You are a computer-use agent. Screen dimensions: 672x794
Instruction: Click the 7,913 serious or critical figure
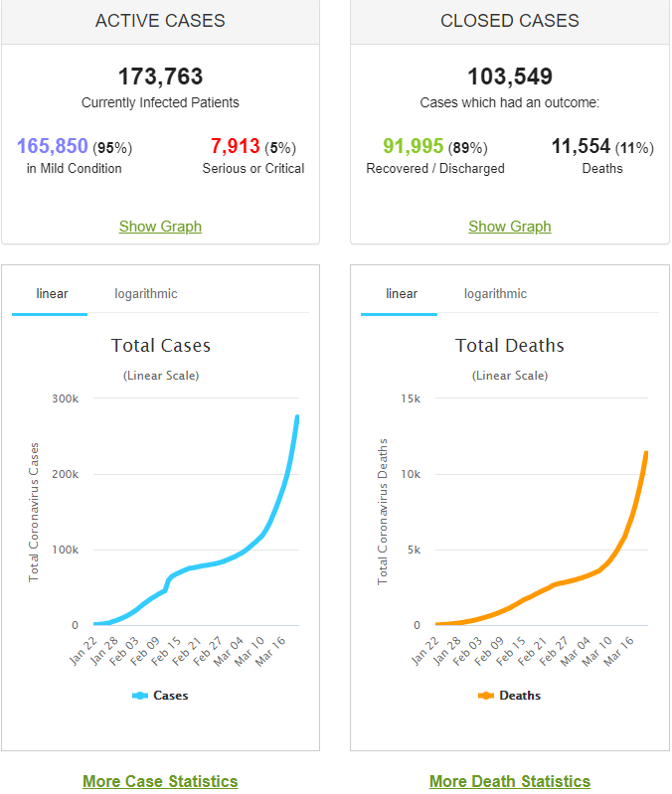(236, 146)
